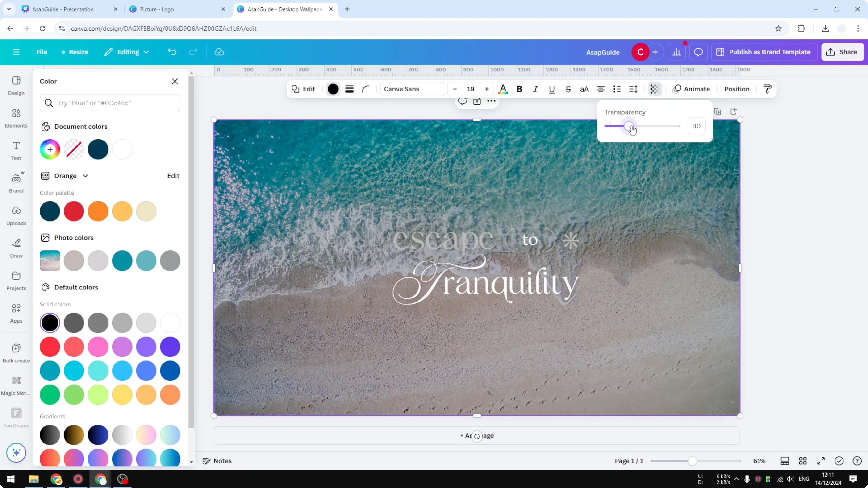The width and height of the screenshot is (868, 488).
Task: Open the Bulk create panel
Action: click(x=16, y=352)
